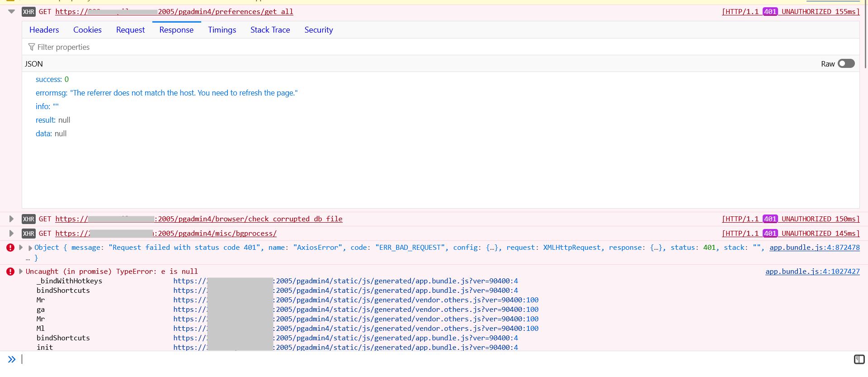Open app.bundle.js:4:872478 source link

(x=814, y=248)
